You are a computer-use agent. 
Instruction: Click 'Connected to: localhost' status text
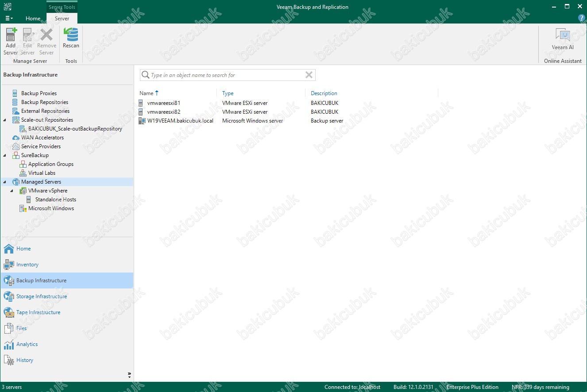[352, 387]
